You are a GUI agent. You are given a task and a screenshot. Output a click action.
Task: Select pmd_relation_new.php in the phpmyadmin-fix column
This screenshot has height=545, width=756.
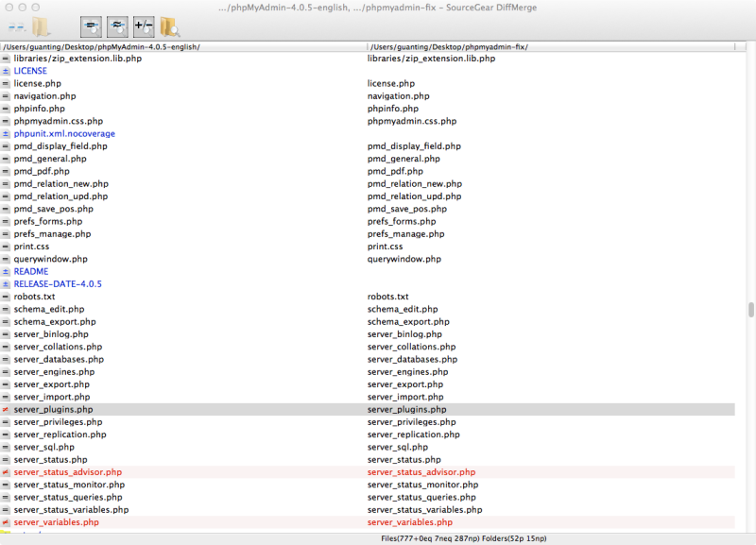415,183
